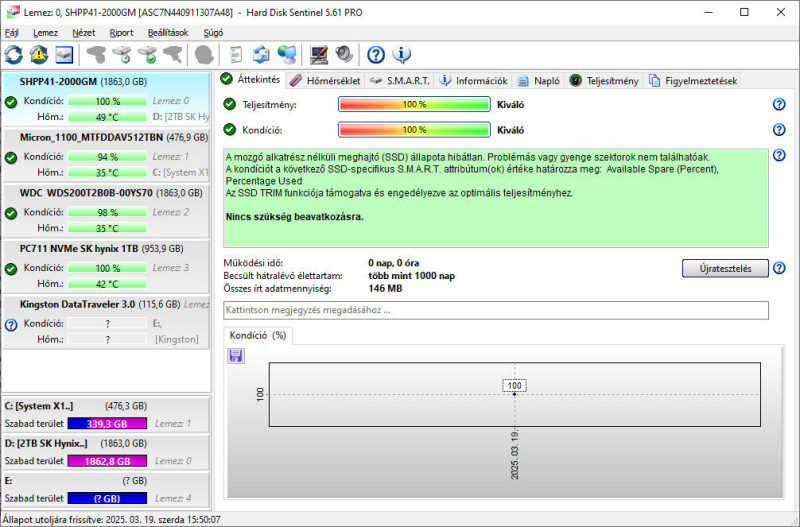The width and height of the screenshot is (800, 527).
Task: Click the globe with monitor network icon
Action: [287, 55]
